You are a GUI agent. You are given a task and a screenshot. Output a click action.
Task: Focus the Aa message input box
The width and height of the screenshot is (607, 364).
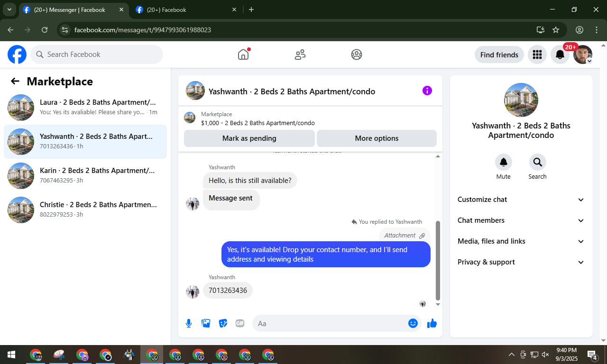[x=332, y=323]
